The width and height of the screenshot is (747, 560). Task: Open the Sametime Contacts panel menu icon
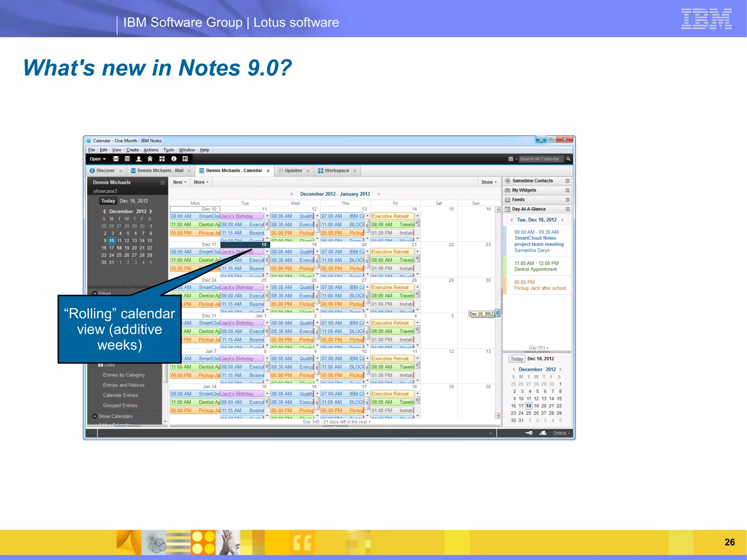tap(568, 181)
